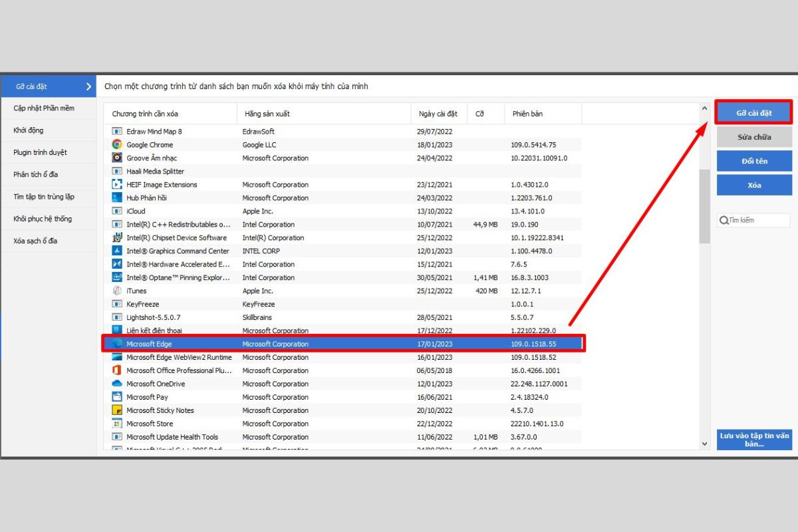
Task: Click the Microsoft Edge WebView2 Runtime icon
Action: coord(117,357)
